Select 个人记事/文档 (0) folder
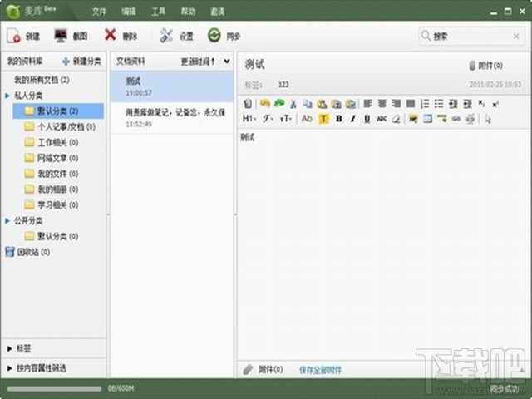This screenshot has width=532, height=399. [x=60, y=127]
